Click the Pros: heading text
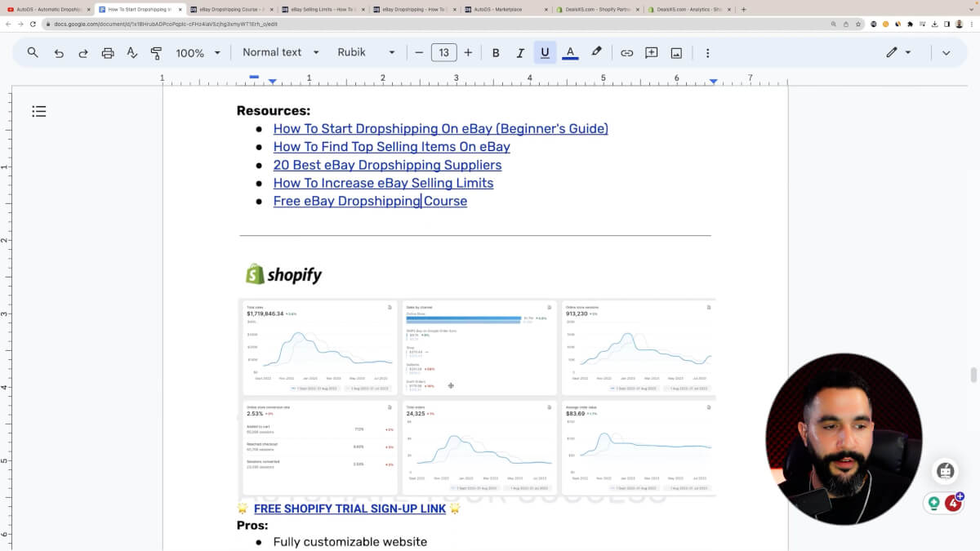 252,526
